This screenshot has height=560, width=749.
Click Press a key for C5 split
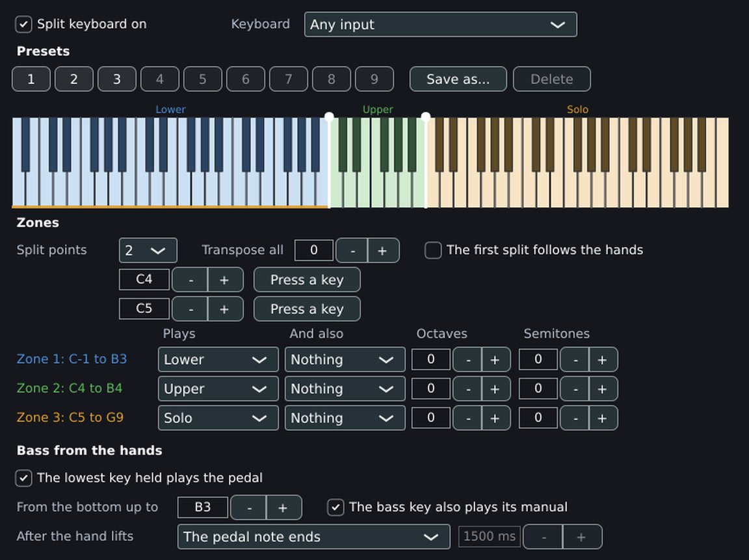(307, 309)
